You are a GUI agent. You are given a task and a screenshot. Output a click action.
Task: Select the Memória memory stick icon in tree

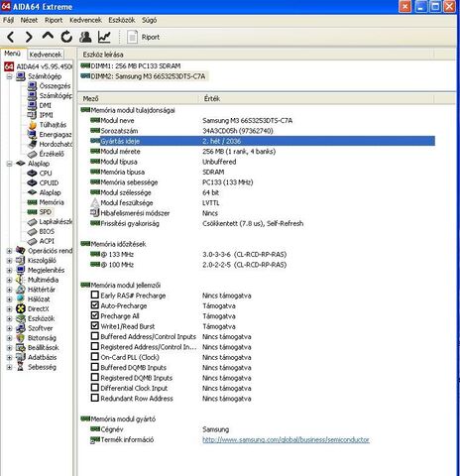tap(32, 202)
